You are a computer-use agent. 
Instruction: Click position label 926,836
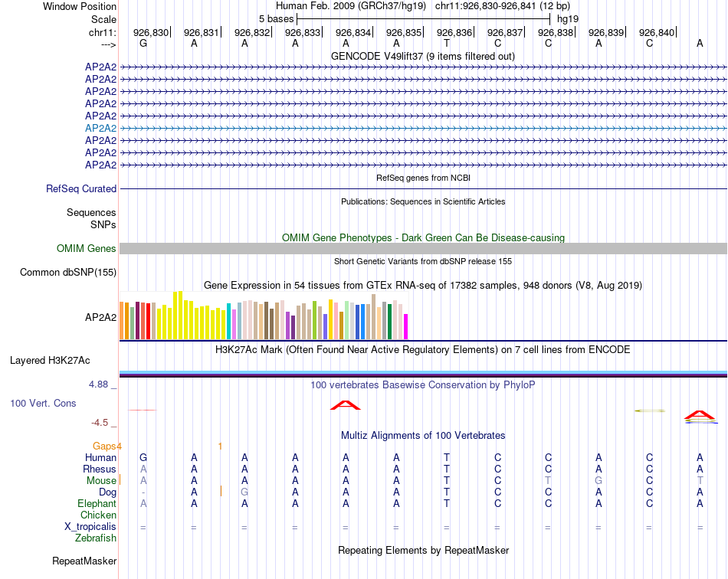(454, 32)
